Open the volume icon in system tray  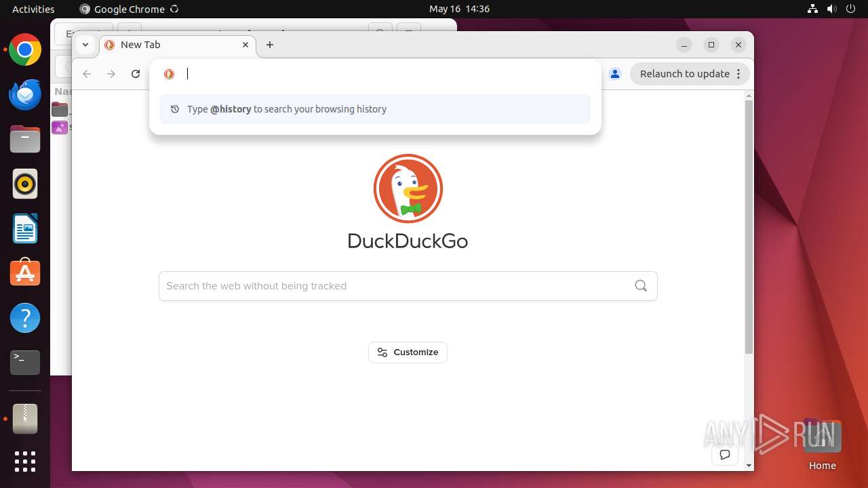833,9
